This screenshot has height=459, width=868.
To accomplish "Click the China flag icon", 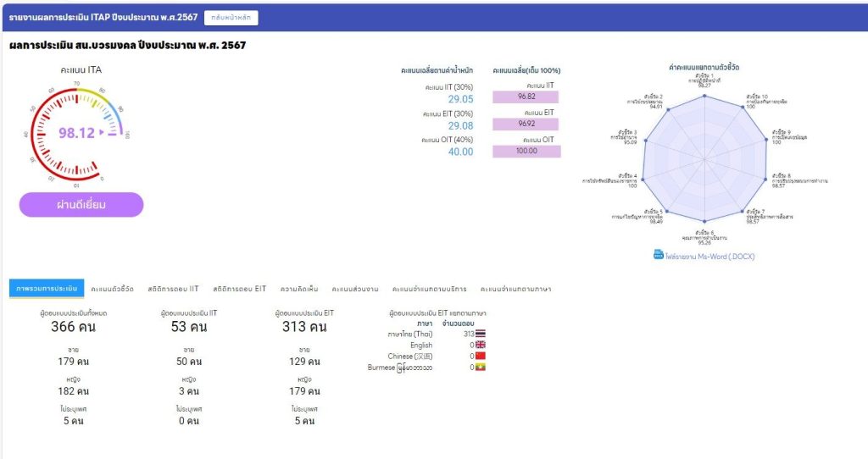I will (x=481, y=357).
